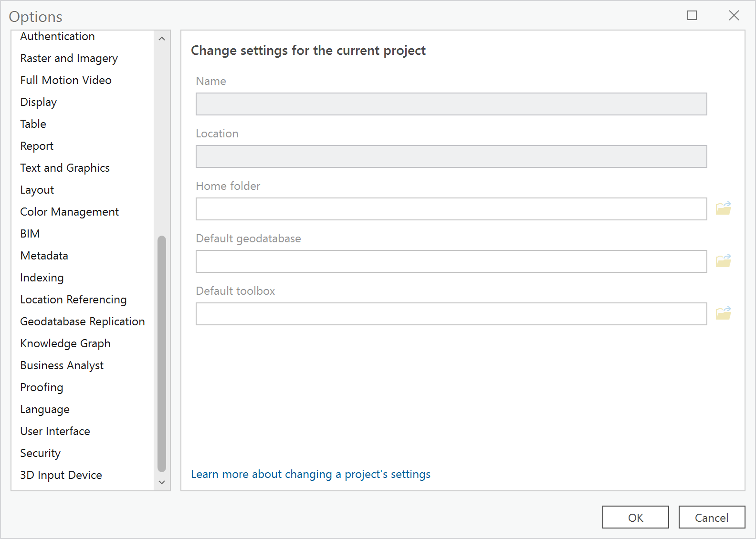Maximize the Options dialog window

pos(692,16)
